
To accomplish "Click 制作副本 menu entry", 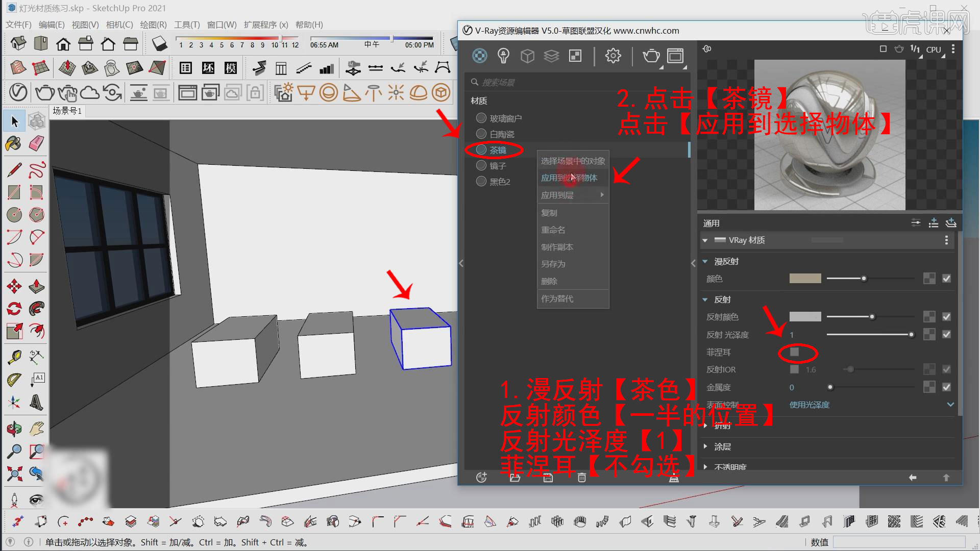I will click(573, 247).
